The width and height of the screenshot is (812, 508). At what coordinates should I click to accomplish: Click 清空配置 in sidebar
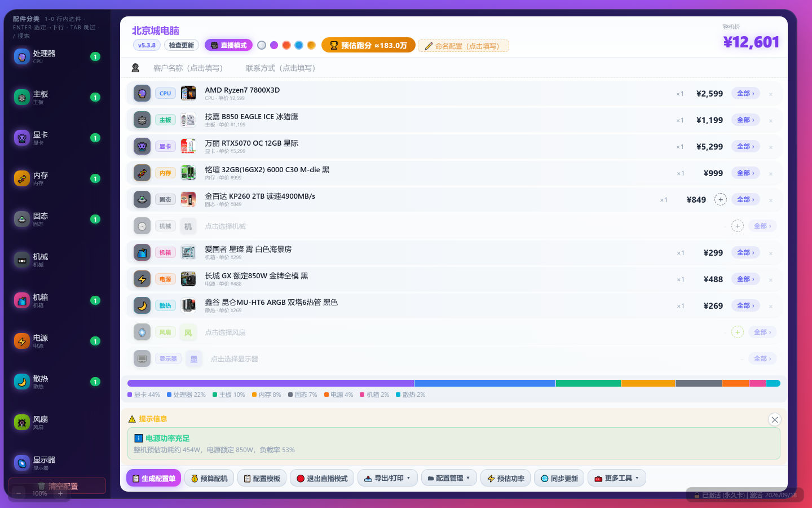pos(57,486)
